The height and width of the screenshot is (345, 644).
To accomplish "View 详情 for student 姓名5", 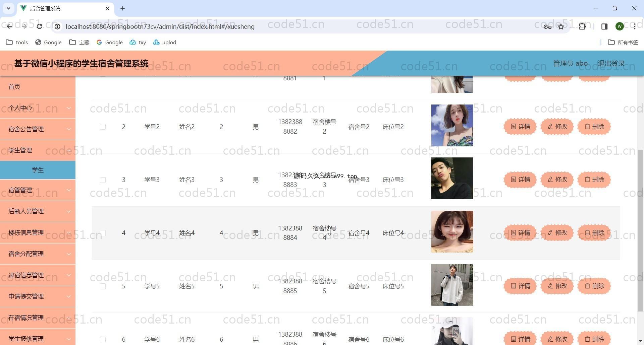I will [x=520, y=286].
